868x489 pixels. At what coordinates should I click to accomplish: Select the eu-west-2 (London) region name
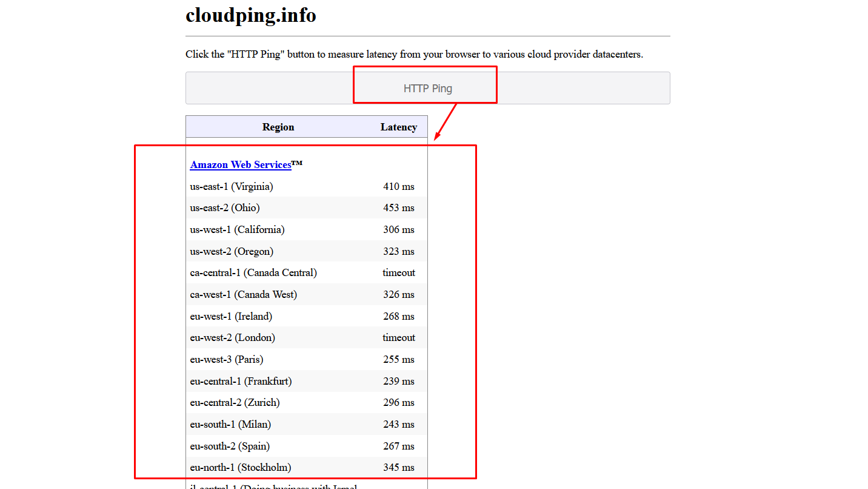pyautogui.click(x=233, y=337)
